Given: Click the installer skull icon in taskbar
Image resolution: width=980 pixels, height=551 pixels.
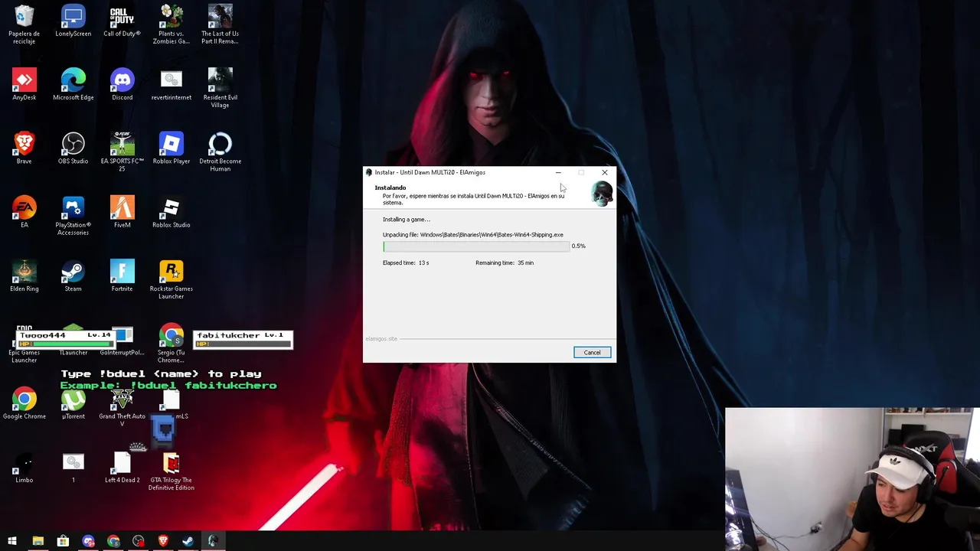Looking at the screenshot, I should pyautogui.click(x=213, y=541).
